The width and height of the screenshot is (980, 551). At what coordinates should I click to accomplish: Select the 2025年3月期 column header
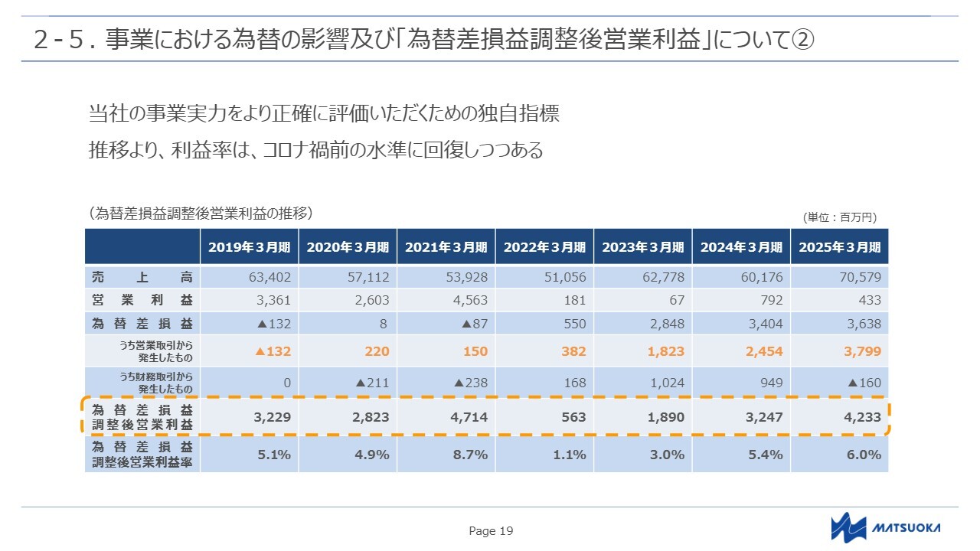click(840, 247)
